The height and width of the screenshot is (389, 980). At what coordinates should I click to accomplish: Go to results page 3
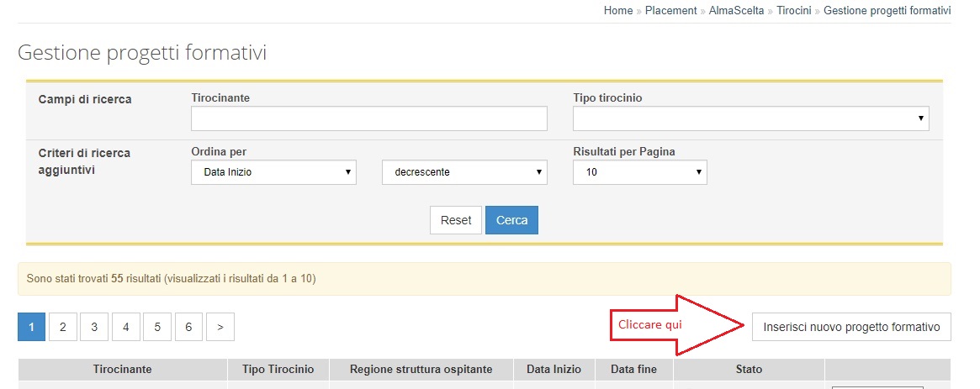pyautogui.click(x=94, y=327)
